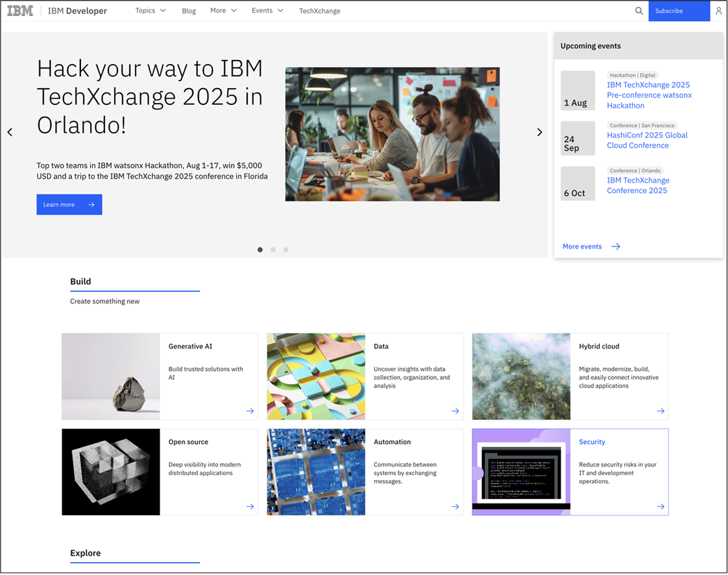Select third carousel indicator dot
The width and height of the screenshot is (728, 575).
pos(286,250)
